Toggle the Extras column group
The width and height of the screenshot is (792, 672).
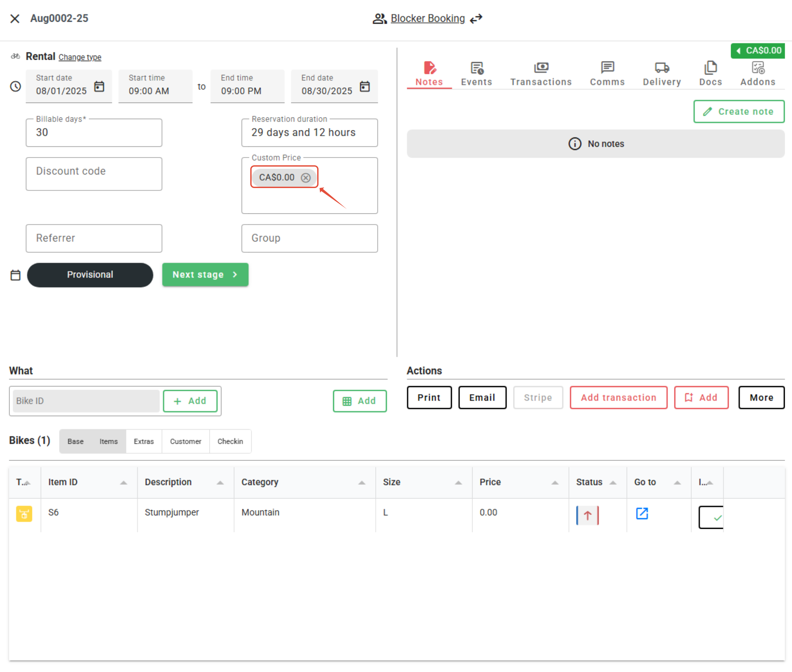pyautogui.click(x=143, y=441)
